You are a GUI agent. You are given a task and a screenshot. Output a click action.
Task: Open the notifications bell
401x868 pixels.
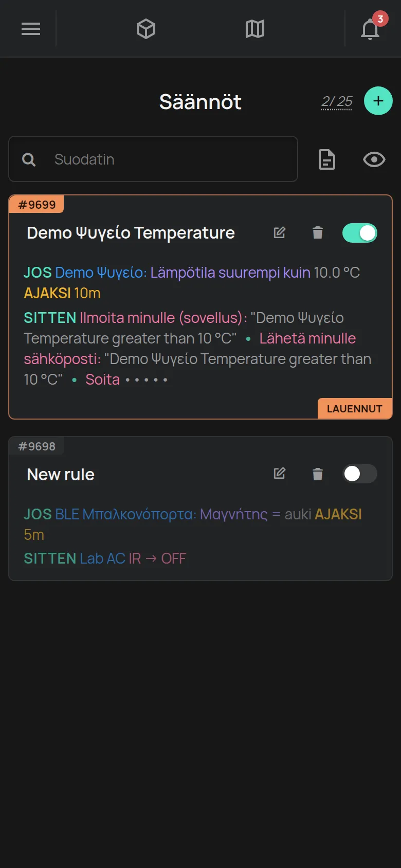[x=370, y=29]
